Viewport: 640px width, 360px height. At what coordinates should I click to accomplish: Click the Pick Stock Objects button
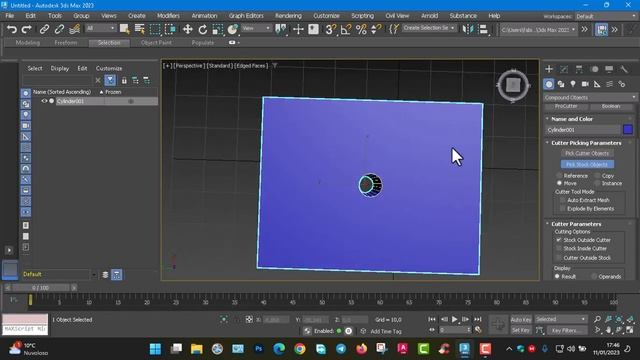(x=587, y=164)
